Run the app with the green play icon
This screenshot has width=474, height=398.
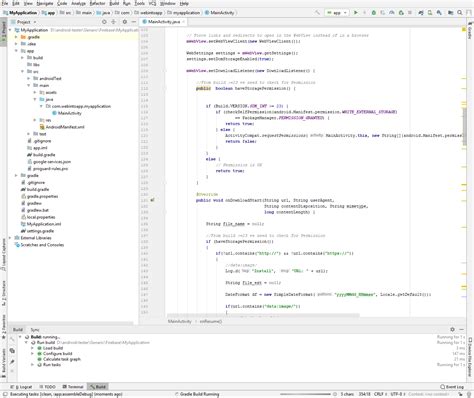click(x=356, y=13)
